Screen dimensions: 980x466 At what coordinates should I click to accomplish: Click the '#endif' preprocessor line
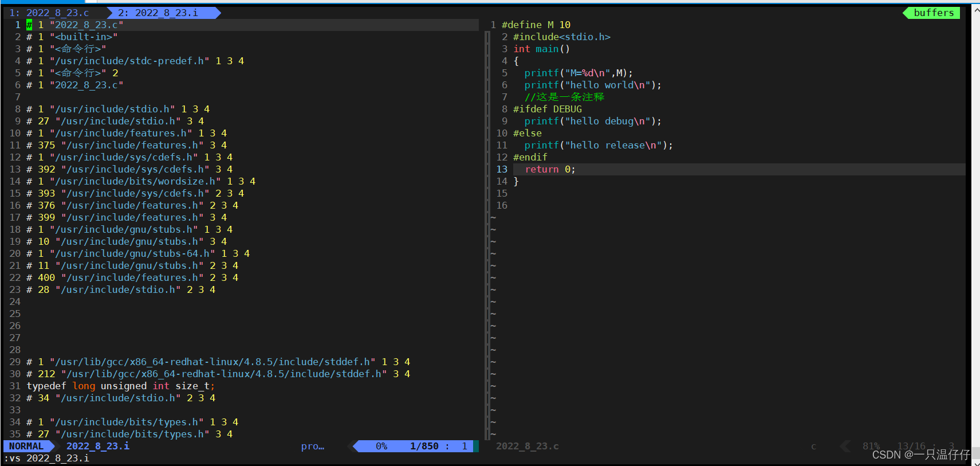(530, 157)
